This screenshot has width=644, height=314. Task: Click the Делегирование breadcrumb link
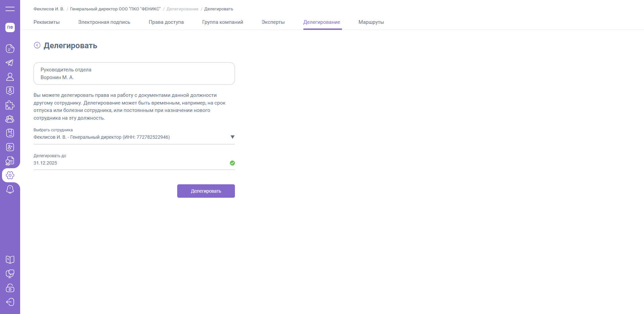(x=182, y=9)
